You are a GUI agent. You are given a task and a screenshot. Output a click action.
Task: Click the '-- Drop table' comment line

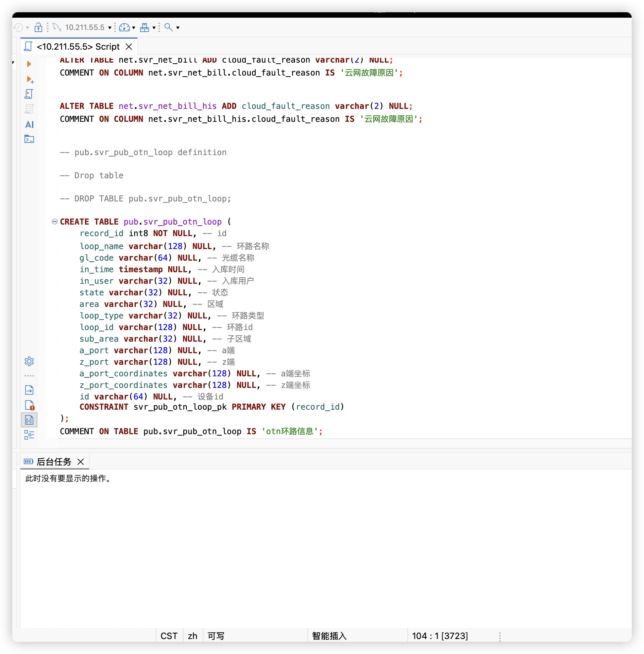[92, 175]
